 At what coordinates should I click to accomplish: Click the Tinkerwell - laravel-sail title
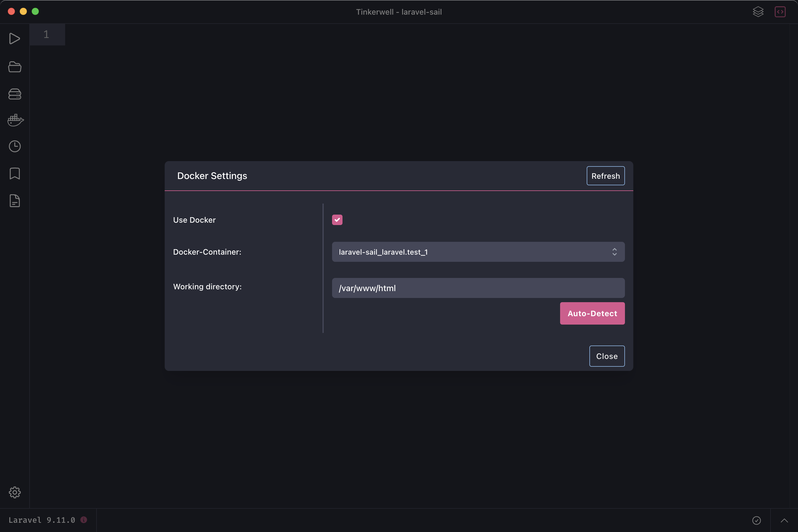(x=399, y=12)
